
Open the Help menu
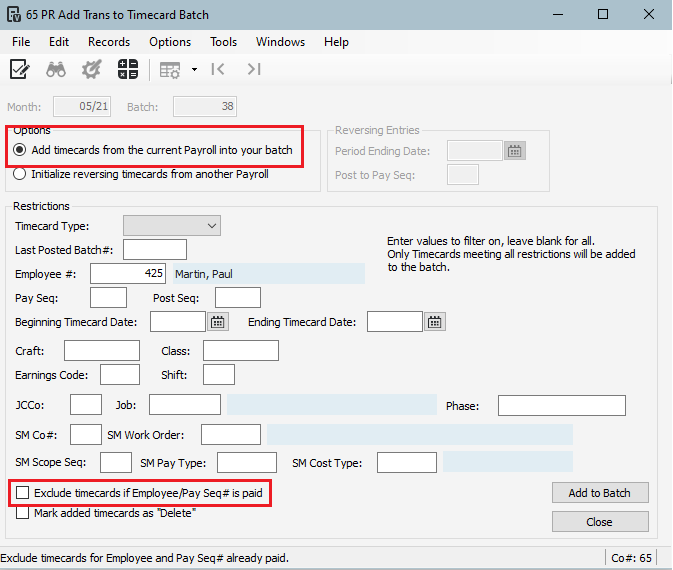click(x=336, y=42)
